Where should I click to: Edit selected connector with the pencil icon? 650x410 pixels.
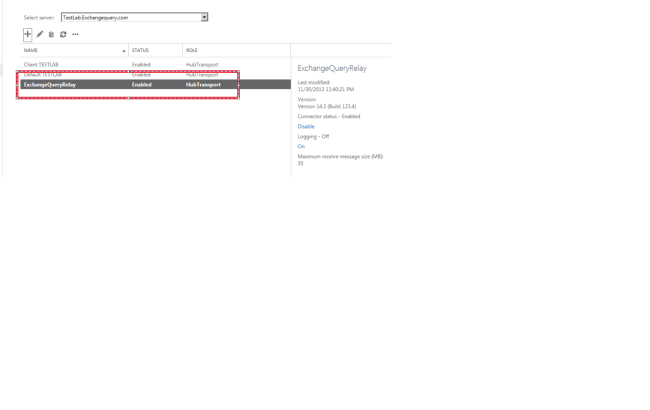coord(40,34)
